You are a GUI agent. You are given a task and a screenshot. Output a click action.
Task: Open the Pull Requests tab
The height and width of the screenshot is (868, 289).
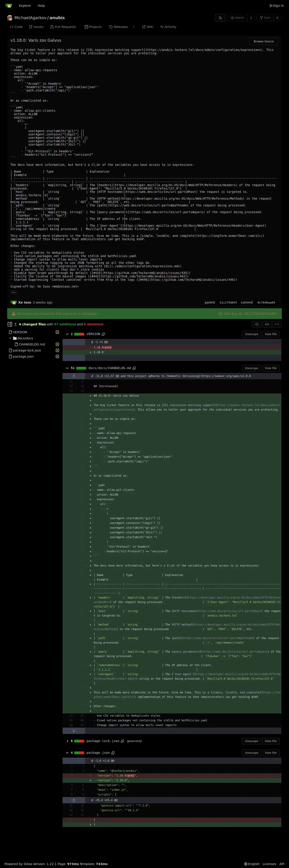click(63, 27)
